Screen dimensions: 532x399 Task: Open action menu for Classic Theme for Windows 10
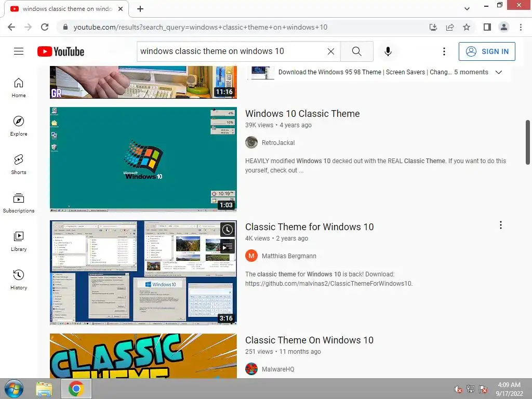[x=500, y=225]
